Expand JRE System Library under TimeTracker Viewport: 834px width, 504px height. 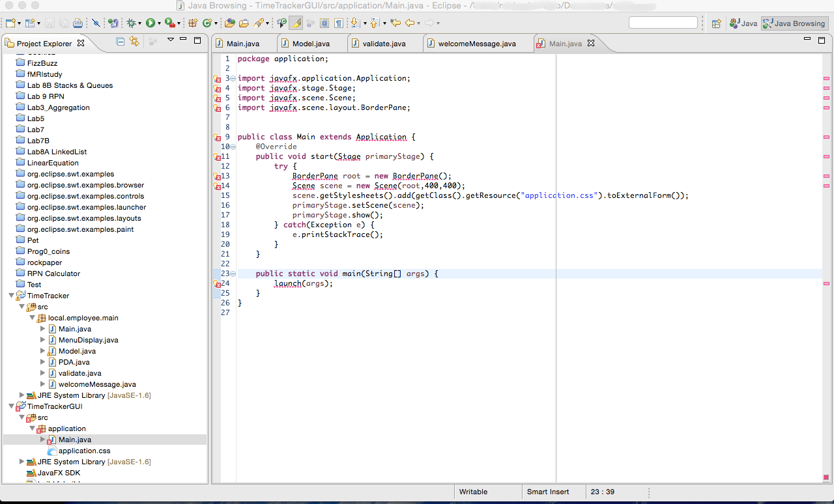22,395
